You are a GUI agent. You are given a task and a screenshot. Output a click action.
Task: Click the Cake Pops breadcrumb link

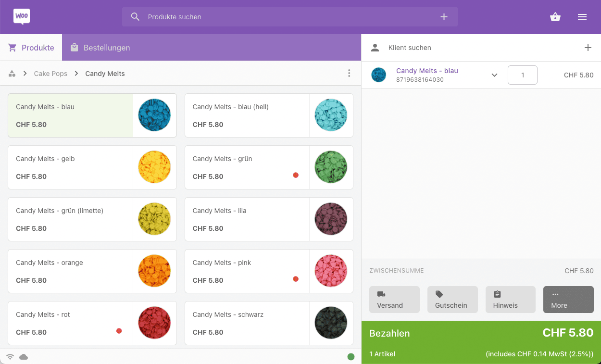[x=50, y=74]
